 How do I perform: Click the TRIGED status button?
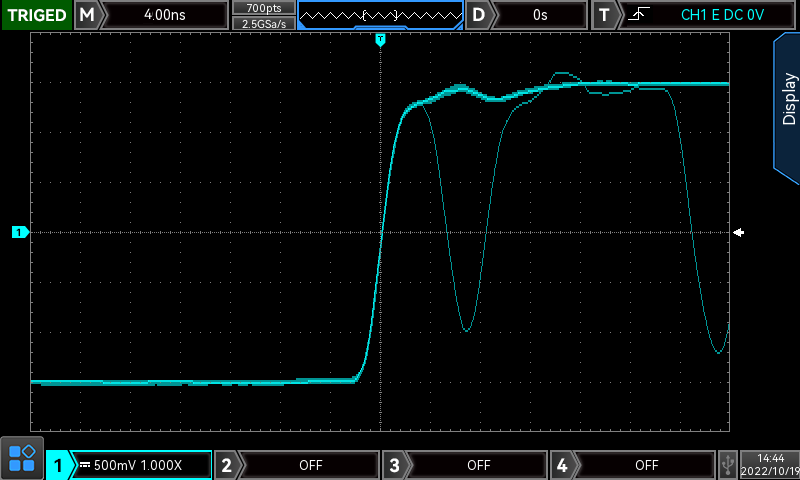click(x=36, y=15)
